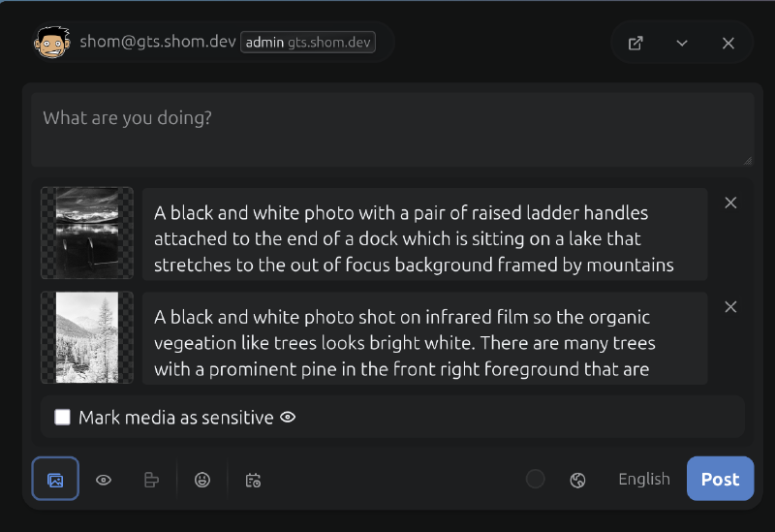The height and width of the screenshot is (532, 775).
Task: Click the character count circle indicator
Action: point(535,479)
